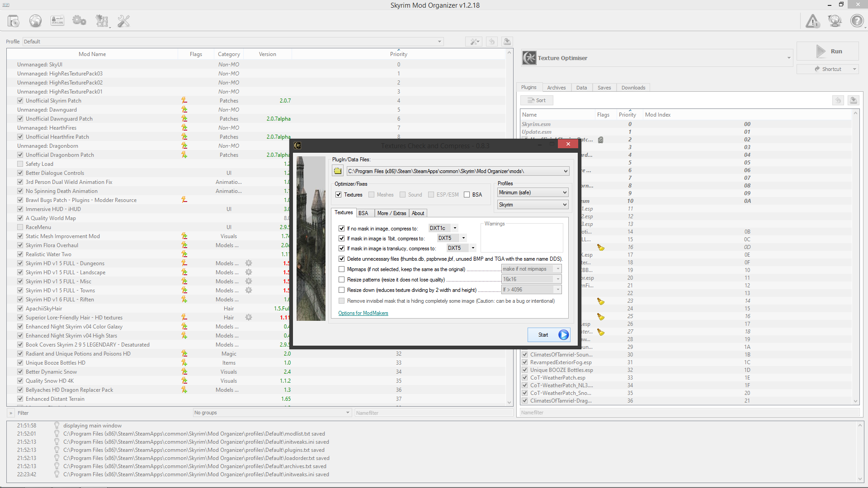The width and height of the screenshot is (868, 488).
Task: Click the install mod from archive icon
Action: [14, 21]
